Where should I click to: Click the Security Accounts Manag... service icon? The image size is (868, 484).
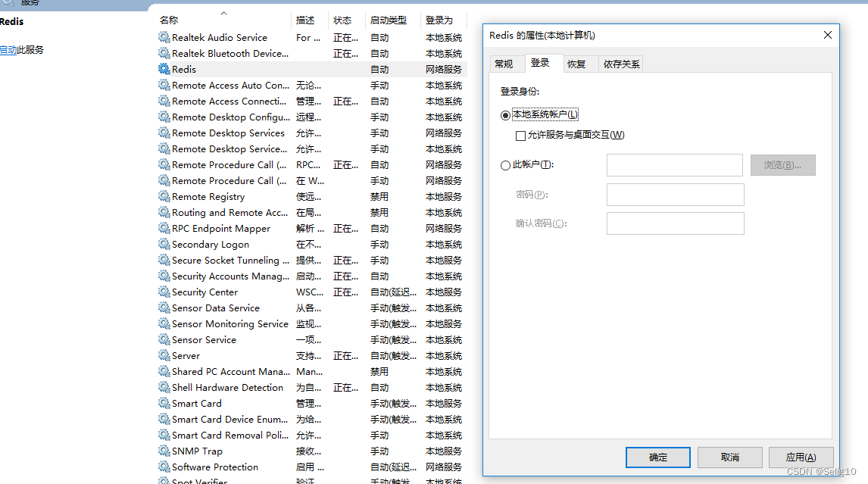click(164, 276)
